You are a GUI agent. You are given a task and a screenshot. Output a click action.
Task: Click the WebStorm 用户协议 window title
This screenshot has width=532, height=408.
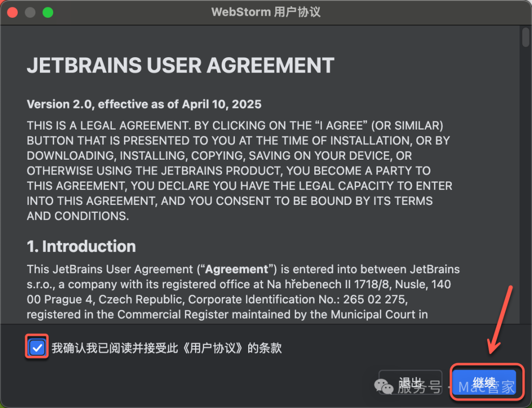click(x=266, y=12)
